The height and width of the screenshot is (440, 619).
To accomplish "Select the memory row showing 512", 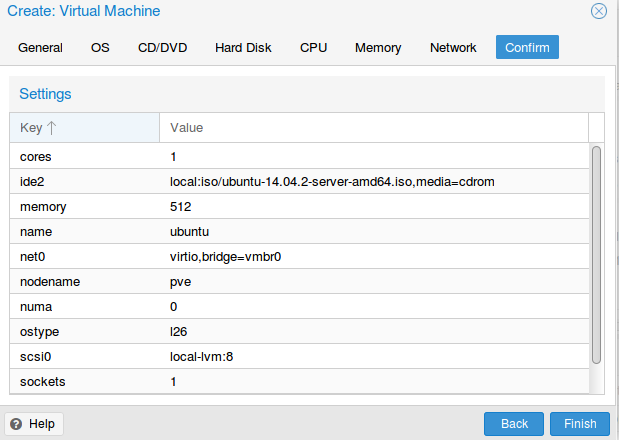I will [x=299, y=206].
